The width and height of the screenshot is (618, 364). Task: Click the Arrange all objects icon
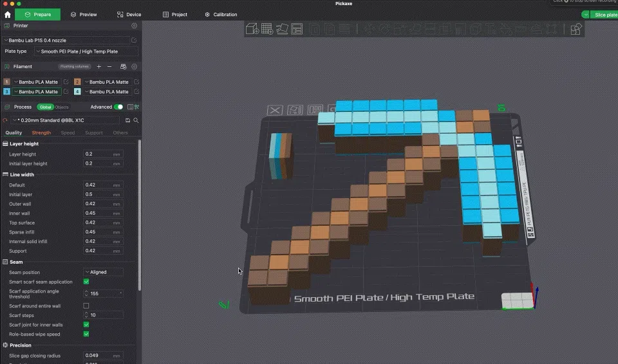(297, 29)
